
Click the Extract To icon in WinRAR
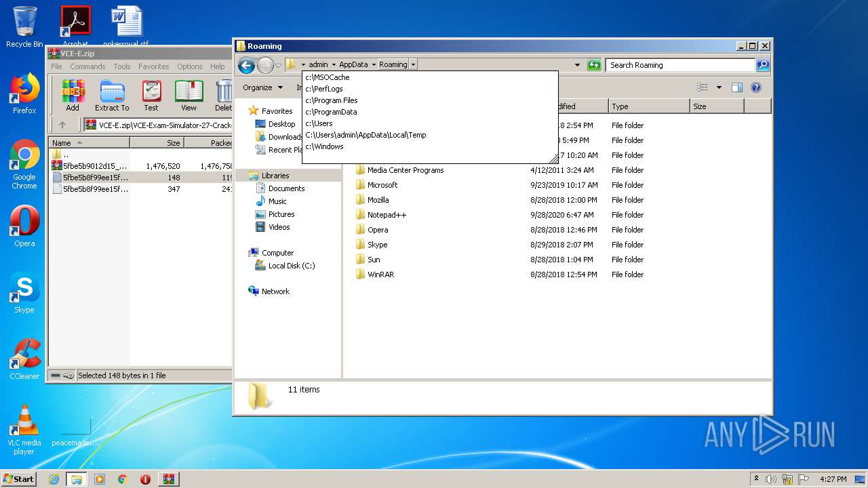pos(112,96)
